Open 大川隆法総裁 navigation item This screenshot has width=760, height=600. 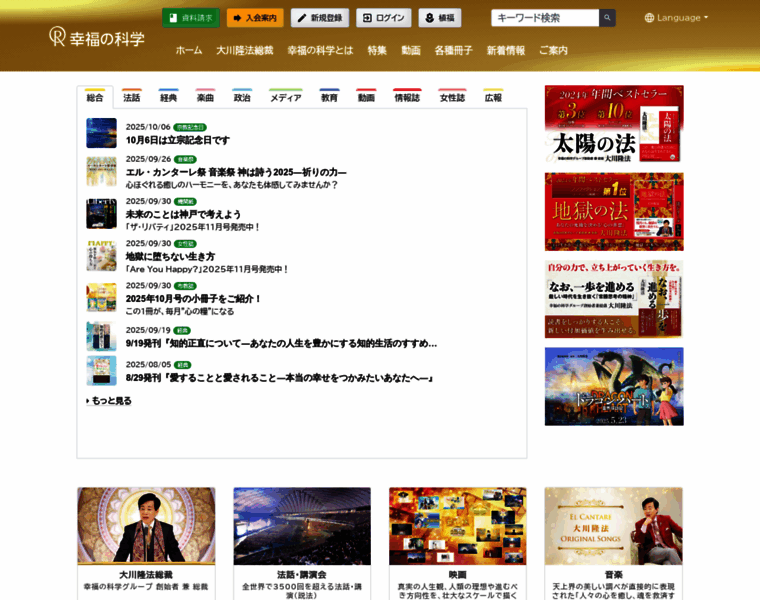245,50
